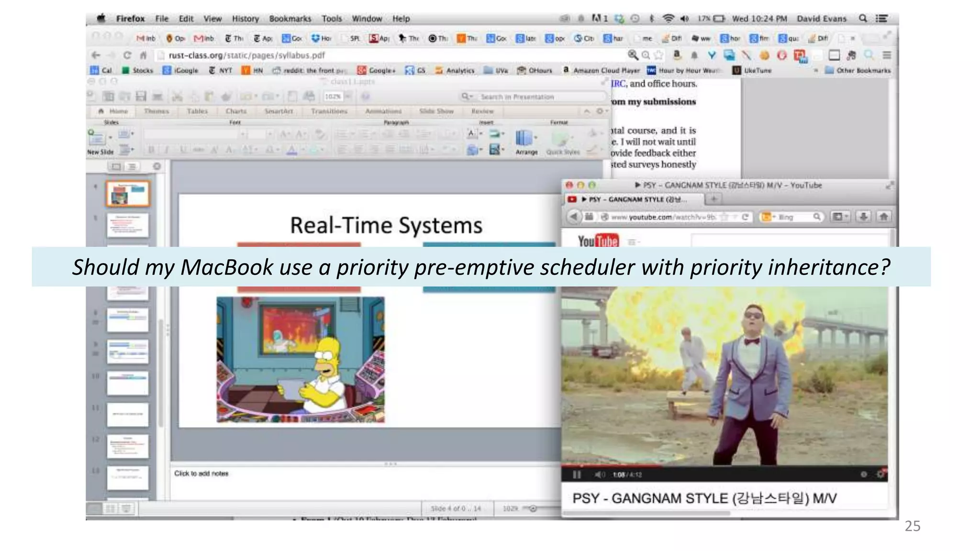Open the Google+ bookmark
Image resolution: width=980 pixels, height=551 pixels.
(377, 70)
